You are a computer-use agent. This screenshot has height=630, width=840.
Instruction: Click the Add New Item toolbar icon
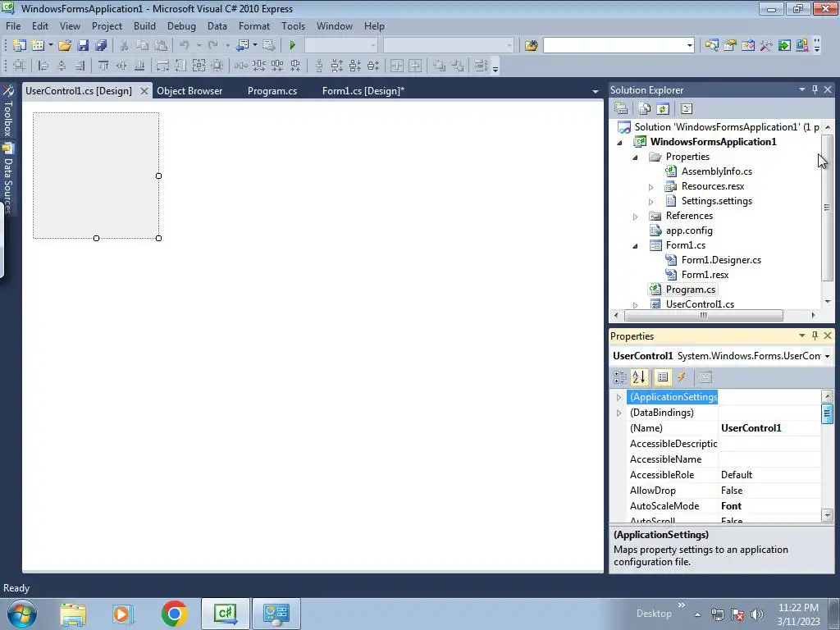point(38,46)
